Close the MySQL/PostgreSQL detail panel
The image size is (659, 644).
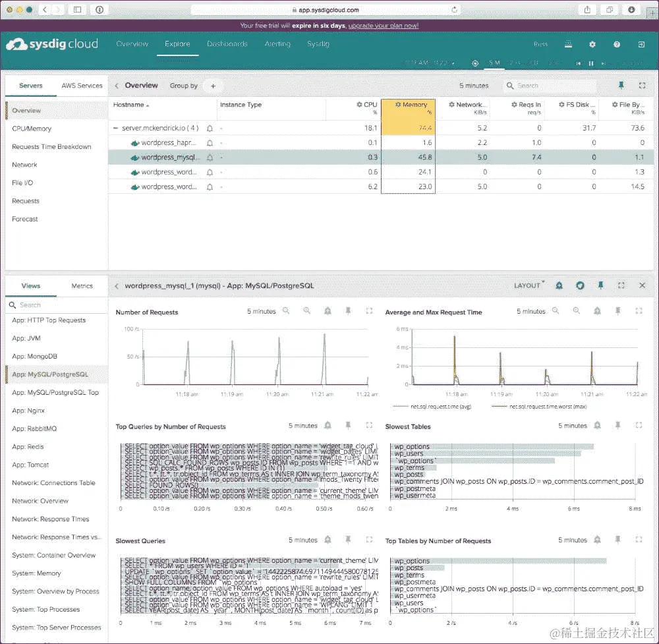[x=642, y=285]
